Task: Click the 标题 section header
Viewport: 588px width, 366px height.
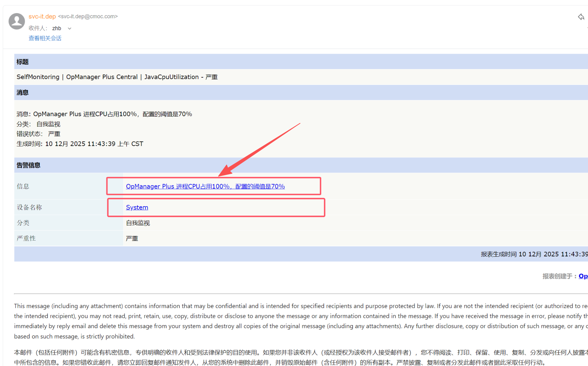Action: [x=23, y=62]
